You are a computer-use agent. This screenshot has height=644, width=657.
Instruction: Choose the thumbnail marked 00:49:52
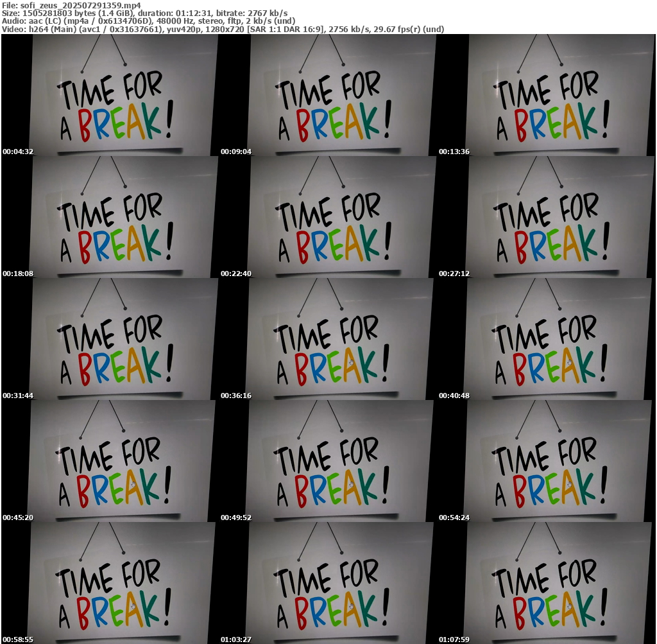pyautogui.click(x=328, y=461)
